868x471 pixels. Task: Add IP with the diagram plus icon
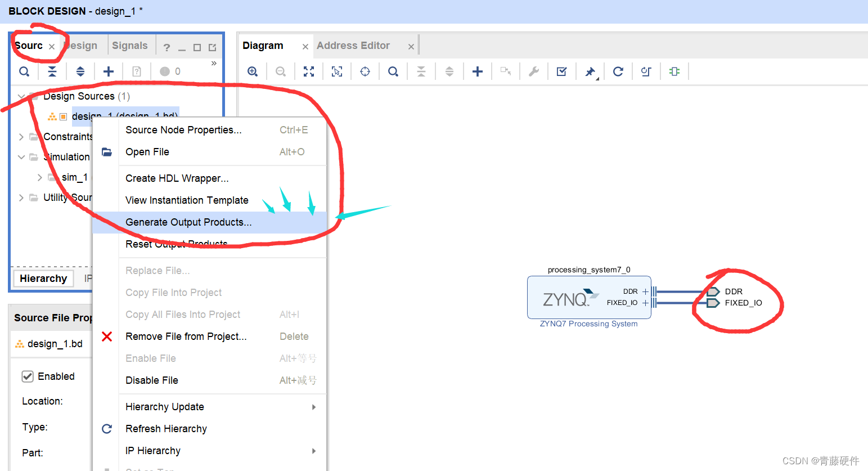pos(478,71)
